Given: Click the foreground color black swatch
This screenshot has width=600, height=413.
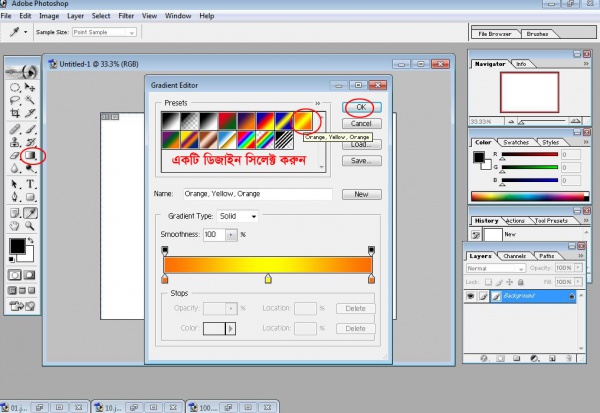Looking at the screenshot, I should coord(17,246).
